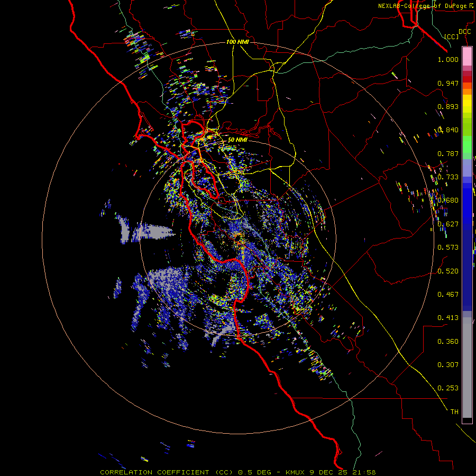476x476 pixels.
Task: Click the 0.5 DEG elevation text
Action: point(254,472)
